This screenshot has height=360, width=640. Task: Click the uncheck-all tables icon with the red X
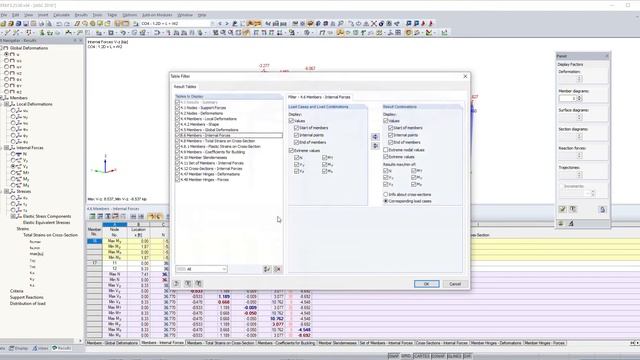click(278, 269)
